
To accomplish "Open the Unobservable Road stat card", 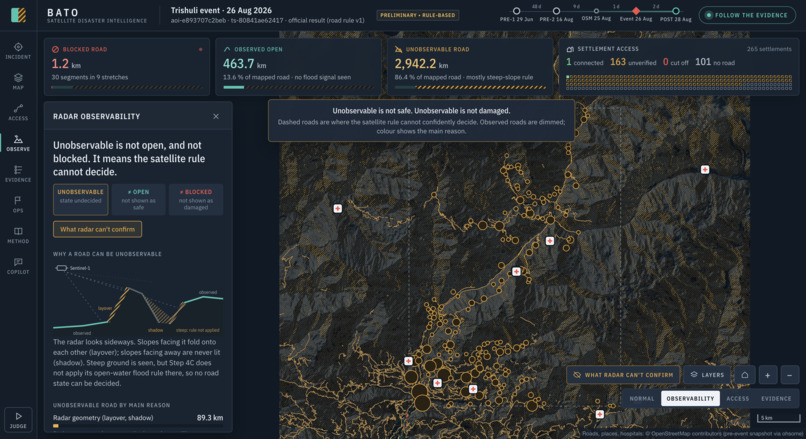I will [x=470, y=67].
